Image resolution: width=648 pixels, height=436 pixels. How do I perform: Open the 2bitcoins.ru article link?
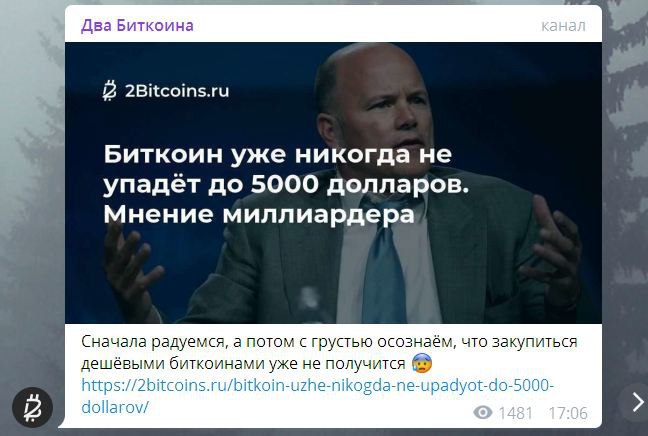coord(317,396)
